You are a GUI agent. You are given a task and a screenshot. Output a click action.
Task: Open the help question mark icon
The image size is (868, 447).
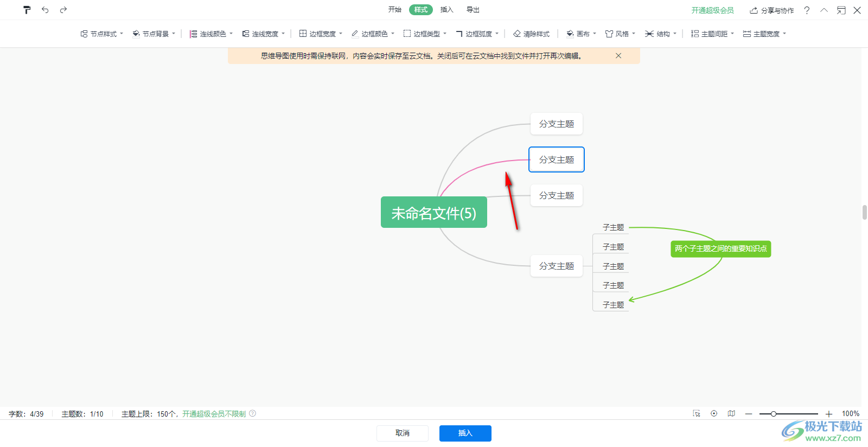pyautogui.click(x=807, y=10)
